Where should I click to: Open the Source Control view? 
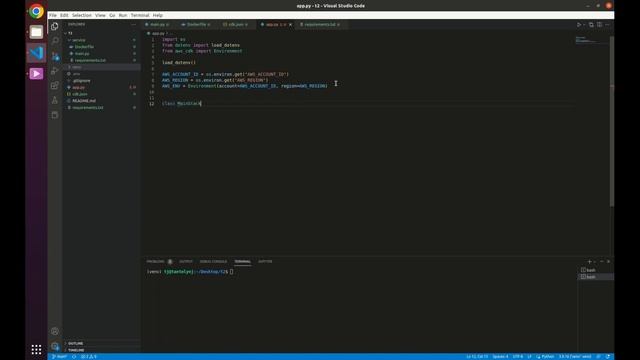tap(55, 56)
